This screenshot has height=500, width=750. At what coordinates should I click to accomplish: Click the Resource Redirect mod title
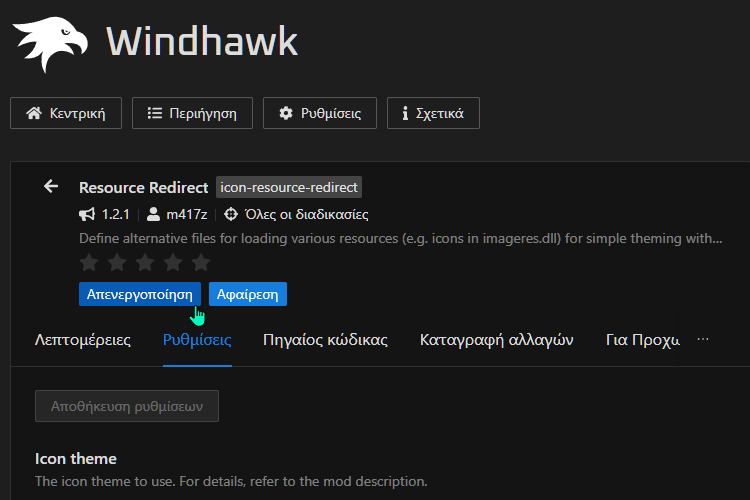[x=143, y=188]
